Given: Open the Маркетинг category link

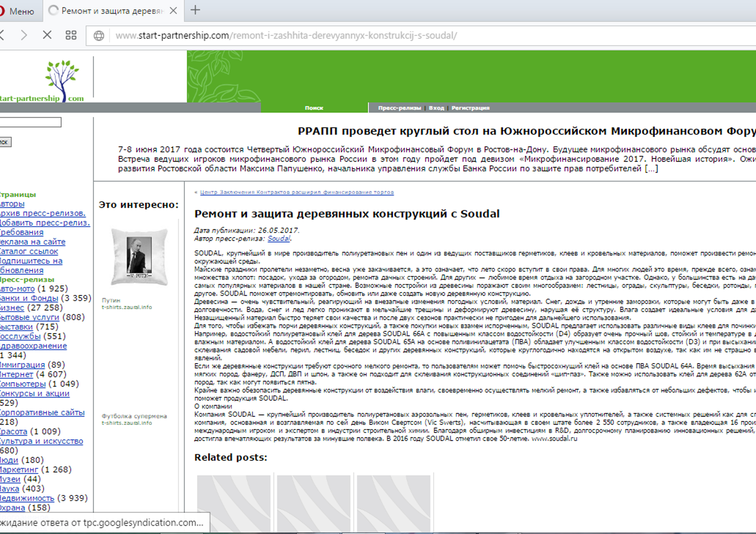Looking at the screenshot, I should (x=19, y=470).
